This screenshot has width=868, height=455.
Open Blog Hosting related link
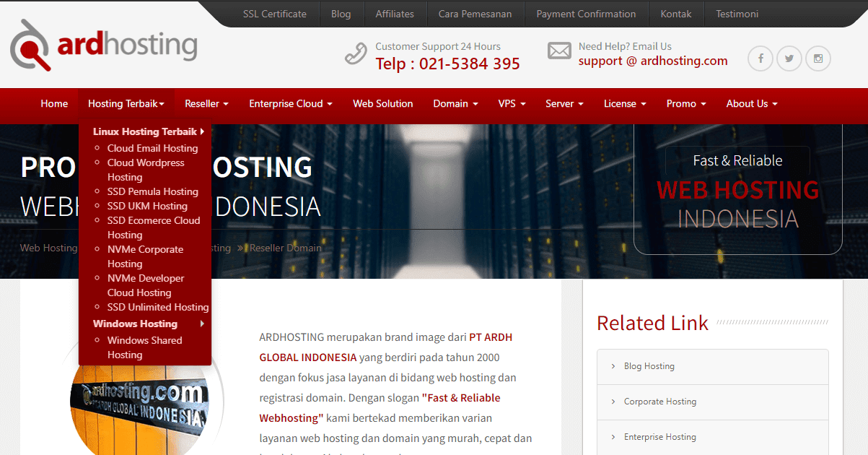649,366
